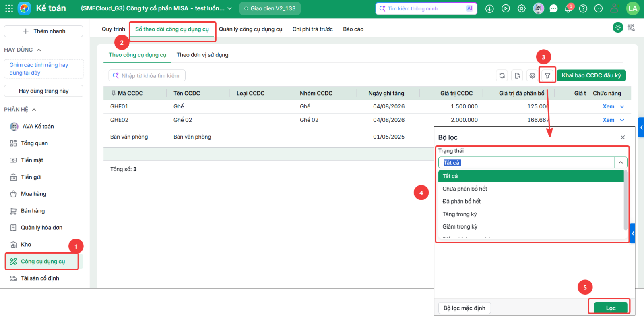Click the refresh data icon
The width and height of the screenshot is (644, 320).
pyautogui.click(x=502, y=75)
